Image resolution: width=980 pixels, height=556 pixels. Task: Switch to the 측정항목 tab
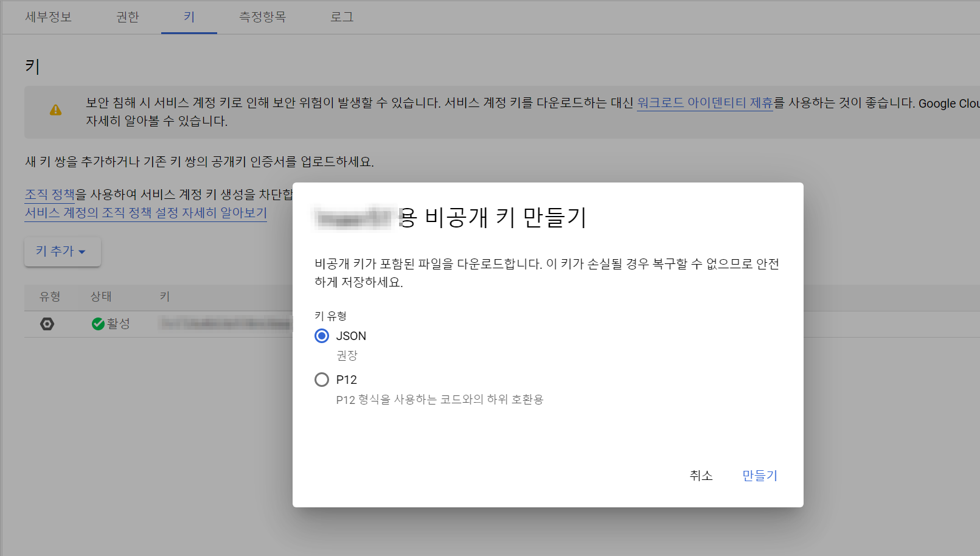click(263, 17)
